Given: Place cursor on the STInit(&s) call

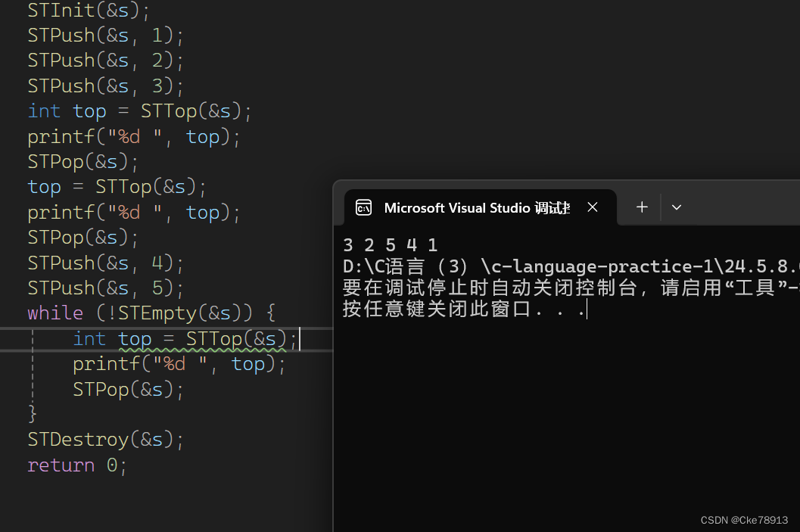Looking at the screenshot, I should pos(83,10).
